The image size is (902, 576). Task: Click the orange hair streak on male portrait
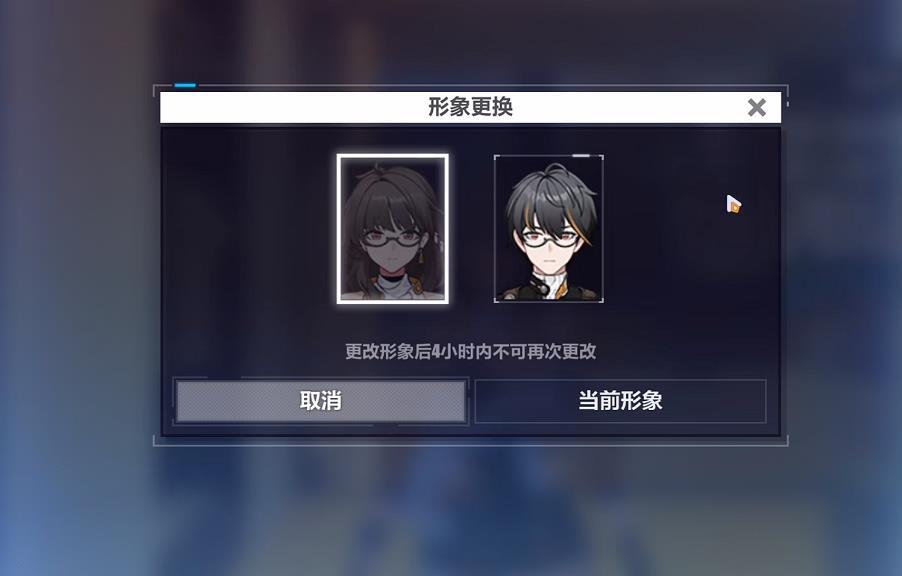[x=582, y=230]
